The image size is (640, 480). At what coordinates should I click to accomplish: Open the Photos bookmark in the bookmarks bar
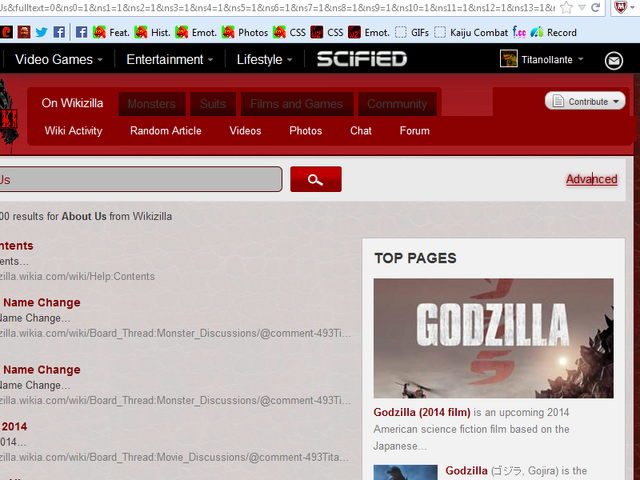point(245,32)
